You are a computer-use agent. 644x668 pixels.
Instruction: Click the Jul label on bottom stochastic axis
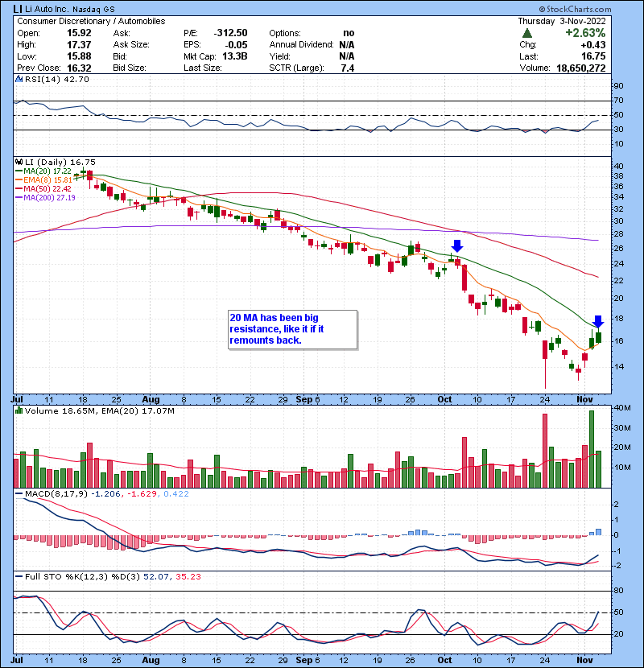[x=17, y=660]
